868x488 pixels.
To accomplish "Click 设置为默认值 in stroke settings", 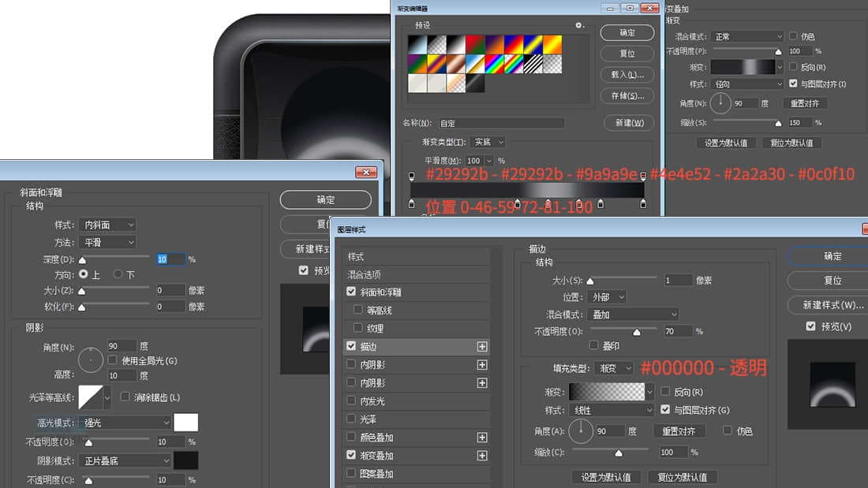I will point(605,477).
